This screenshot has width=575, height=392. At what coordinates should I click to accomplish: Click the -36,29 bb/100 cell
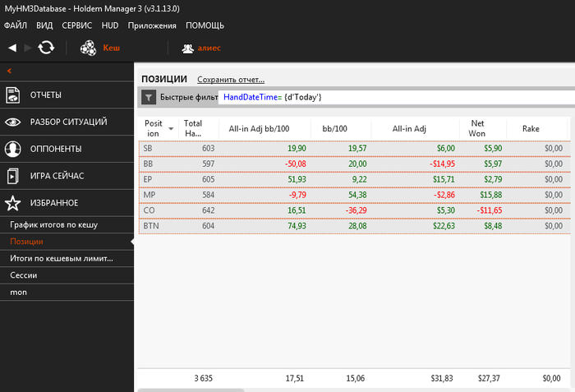click(356, 210)
